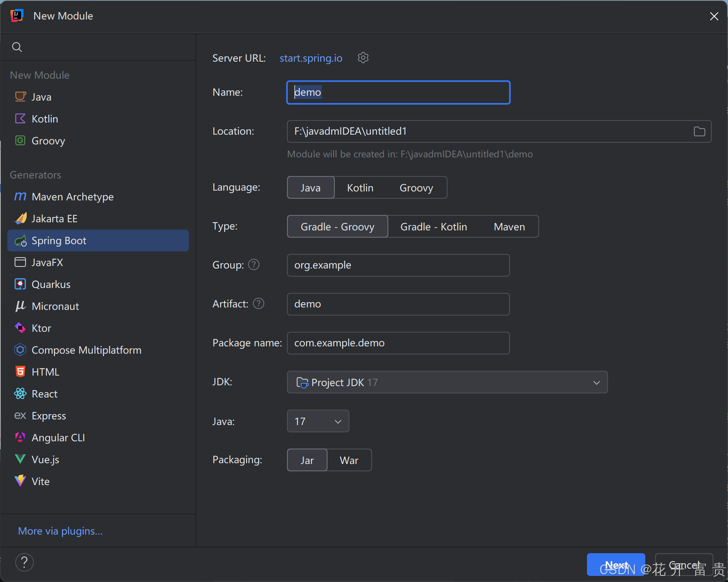Click the Express ex icon
This screenshot has width=728, height=582.
point(20,415)
